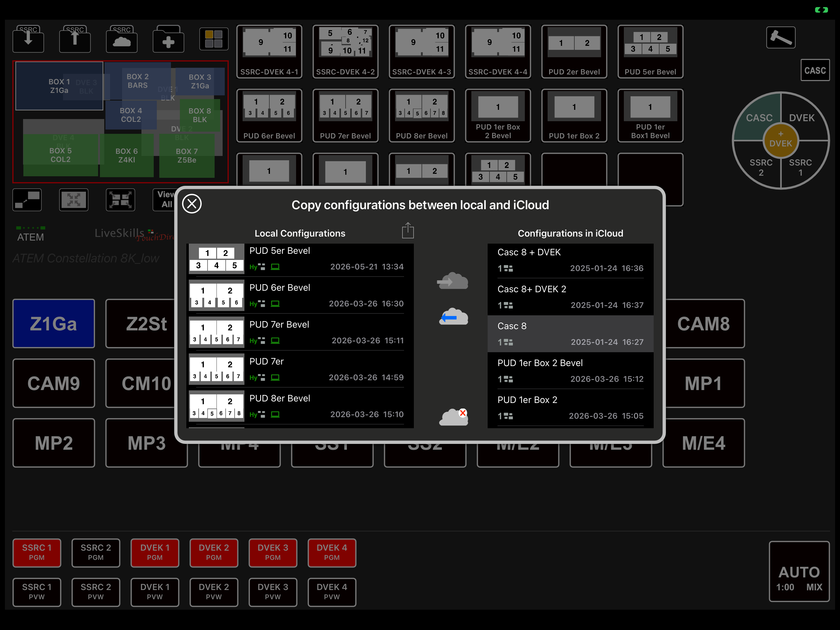
Task: Select PUD 7er Bevel local configuration
Action: pyautogui.click(x=300, y=333)
